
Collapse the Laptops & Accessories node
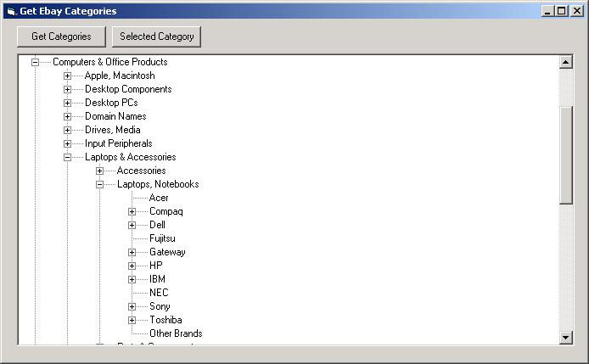point(68,157)
